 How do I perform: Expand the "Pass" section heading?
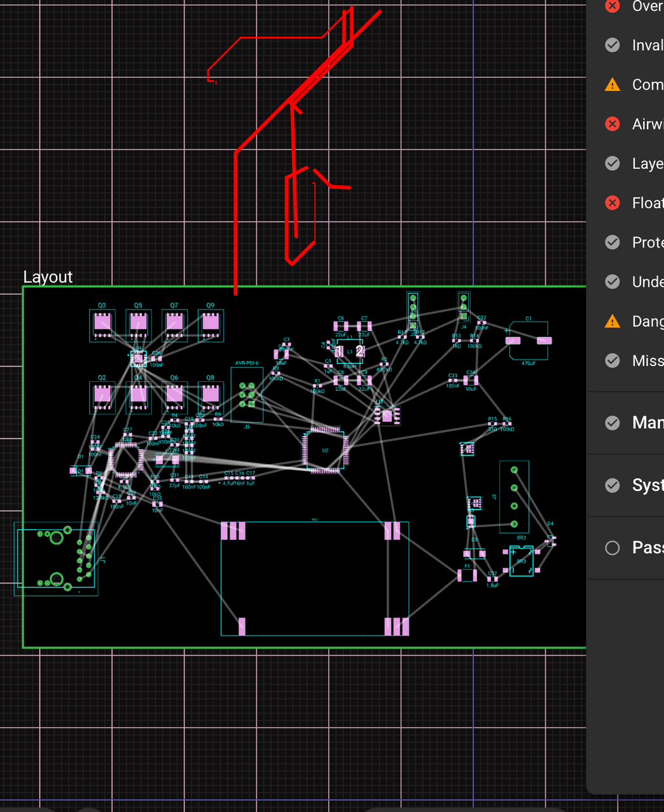[626, 547]
